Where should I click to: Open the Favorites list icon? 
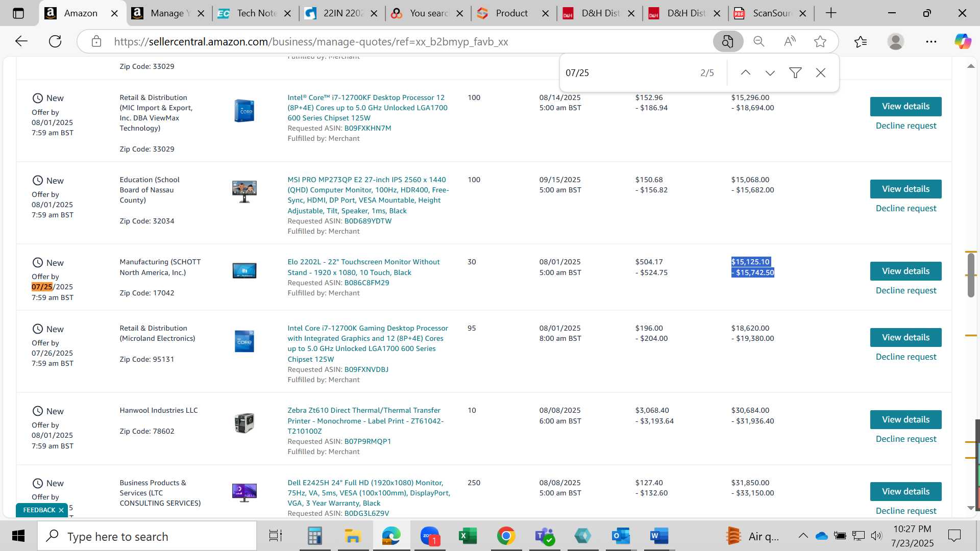861,41
